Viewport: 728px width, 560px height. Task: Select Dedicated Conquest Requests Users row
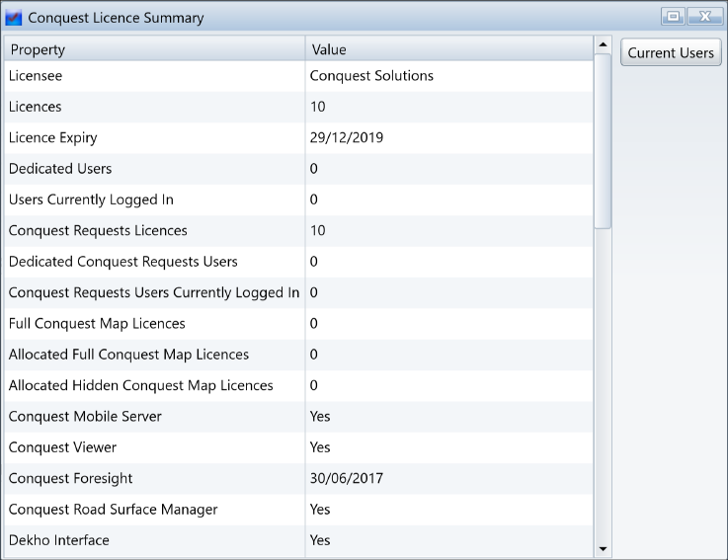[298, 262]
